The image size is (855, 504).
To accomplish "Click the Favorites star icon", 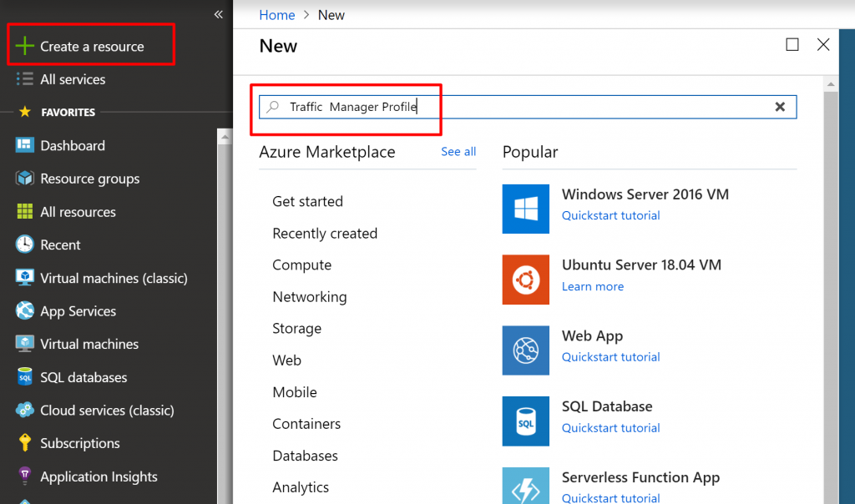I will [x=24, y=112].
